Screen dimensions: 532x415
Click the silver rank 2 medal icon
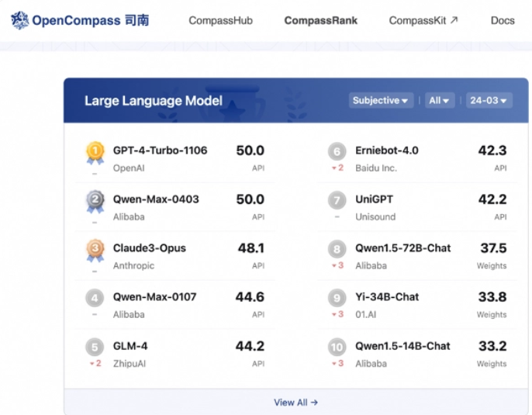pyautogui.click(x=95, y=202)
